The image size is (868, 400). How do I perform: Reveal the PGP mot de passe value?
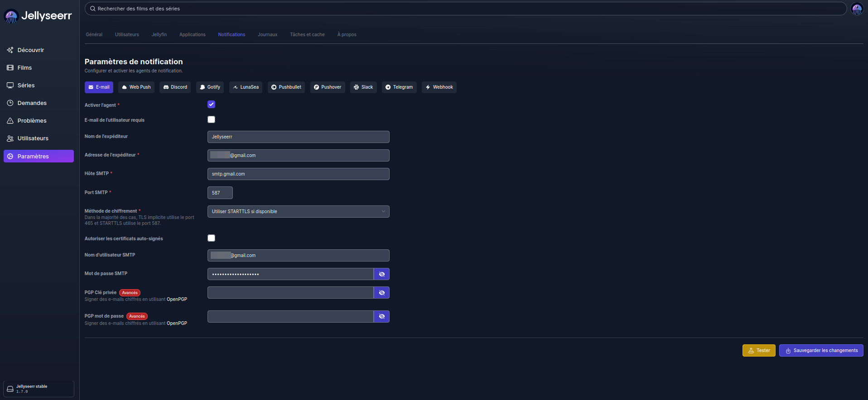[x=381, y=317]
